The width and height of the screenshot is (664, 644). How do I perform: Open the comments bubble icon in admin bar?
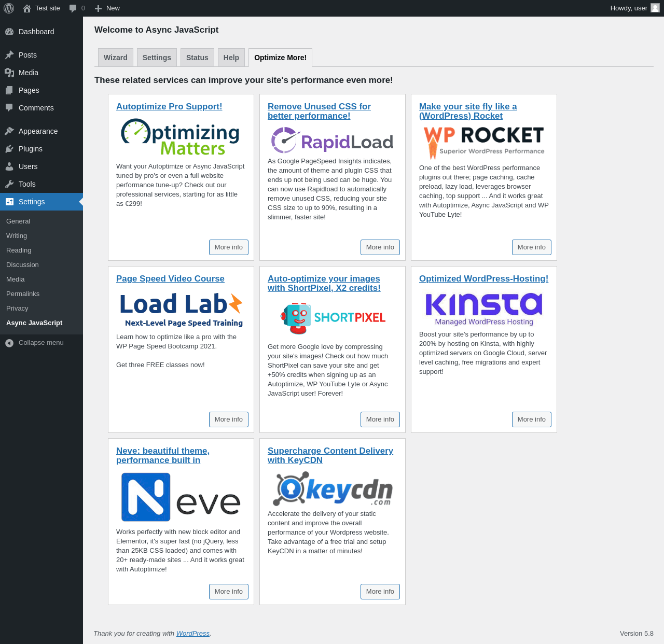click(73, 8)
